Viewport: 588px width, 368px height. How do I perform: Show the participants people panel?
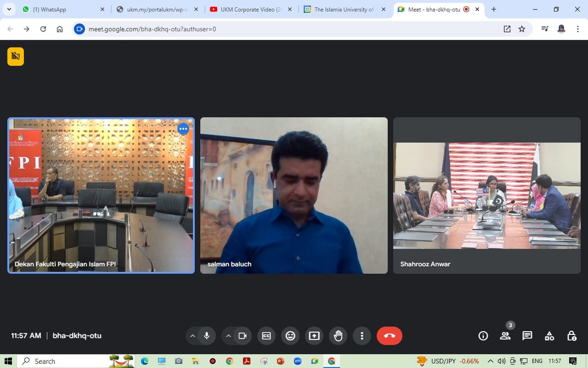tap(505, 336)
